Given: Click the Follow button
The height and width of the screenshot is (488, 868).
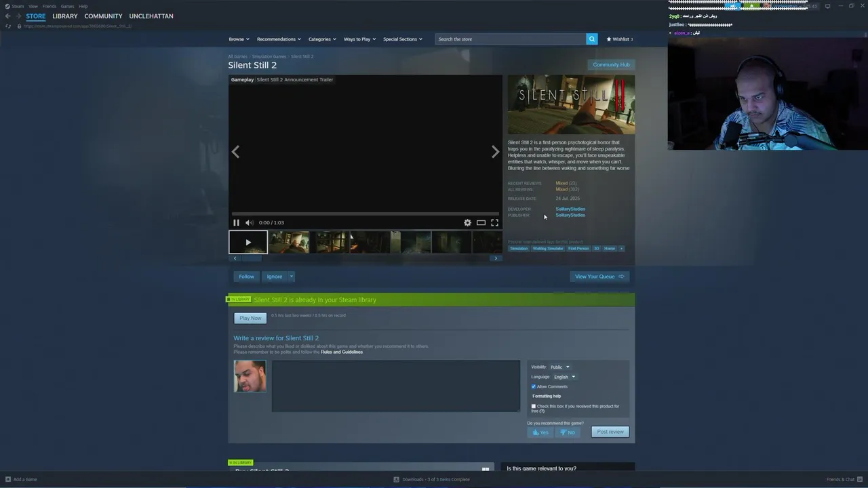Looking at the screenshot, I should click(246, 277).
